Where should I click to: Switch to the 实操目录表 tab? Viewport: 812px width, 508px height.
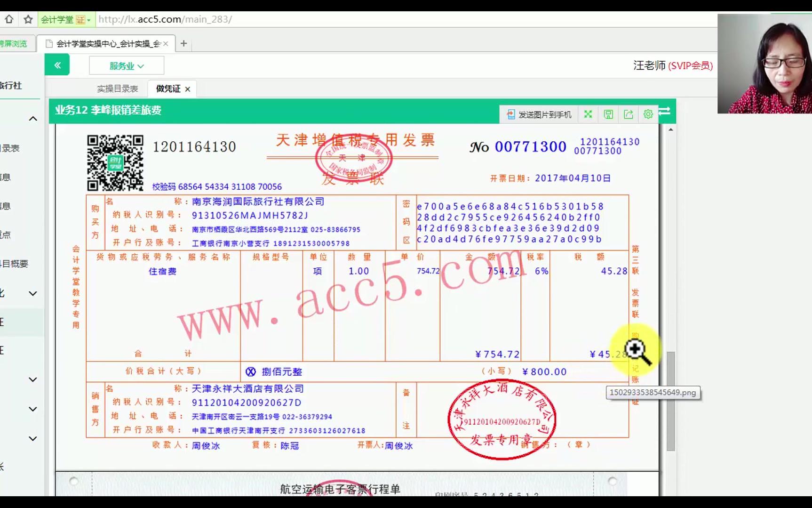click(117, 89)
